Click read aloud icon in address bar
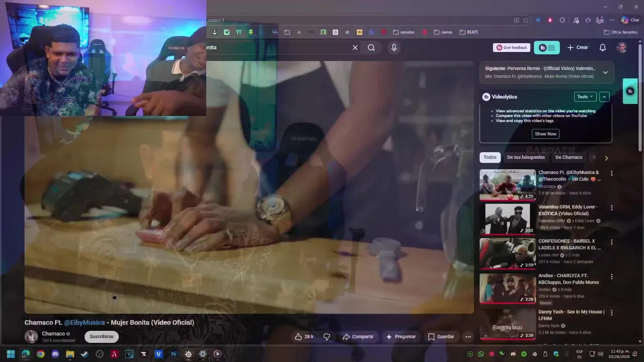Screen dimensions: 644x362 538,20
